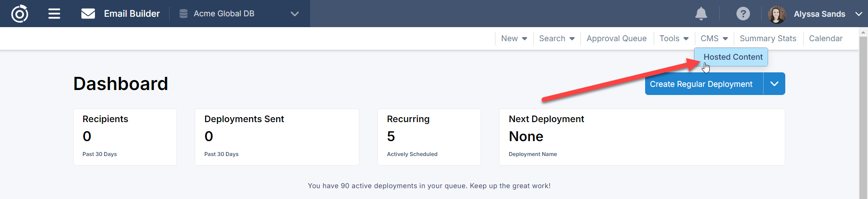Open the Search menu

coord(557,38)
